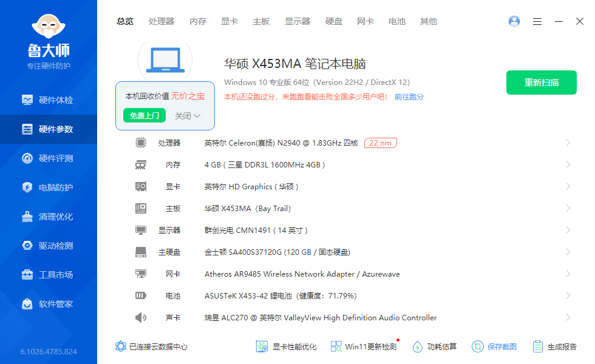Click the 显示器 monitor icon
Viewport: 595px width, 364px height.
coord(141,230)
